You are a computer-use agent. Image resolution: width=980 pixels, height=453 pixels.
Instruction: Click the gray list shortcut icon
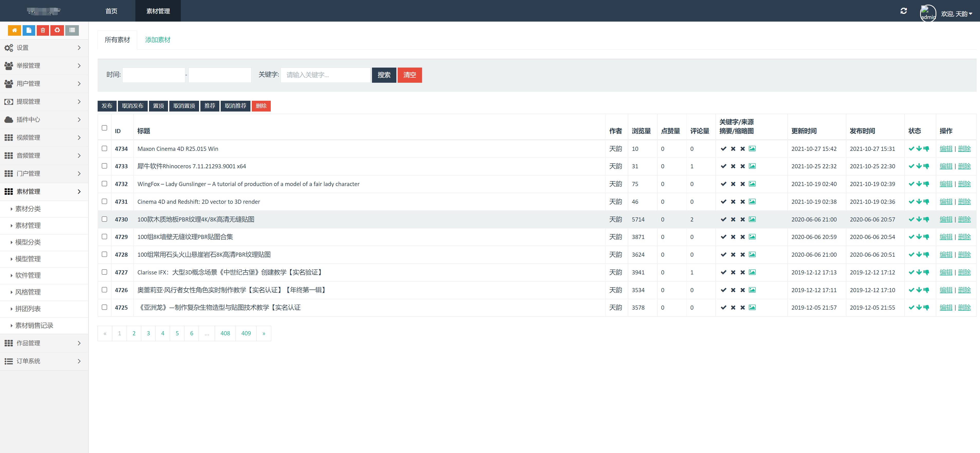click(72, 30)
